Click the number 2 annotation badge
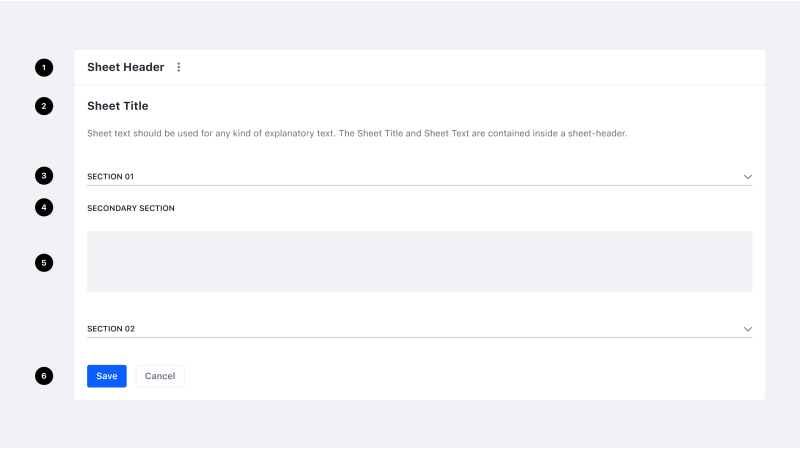The image size is (800, 449). [x=44, y=106]
